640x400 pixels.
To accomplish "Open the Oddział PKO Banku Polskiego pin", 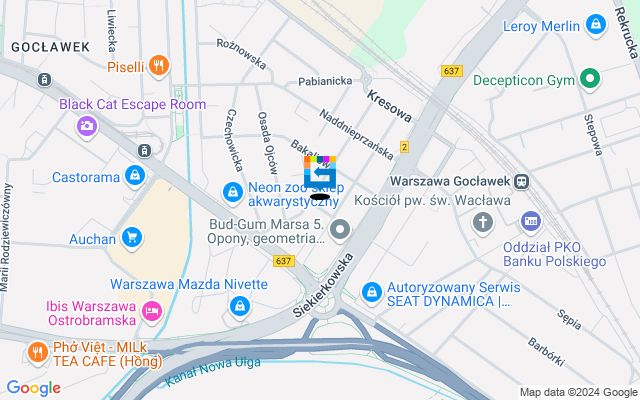I will pyautogui.click(x=531, y=222).
